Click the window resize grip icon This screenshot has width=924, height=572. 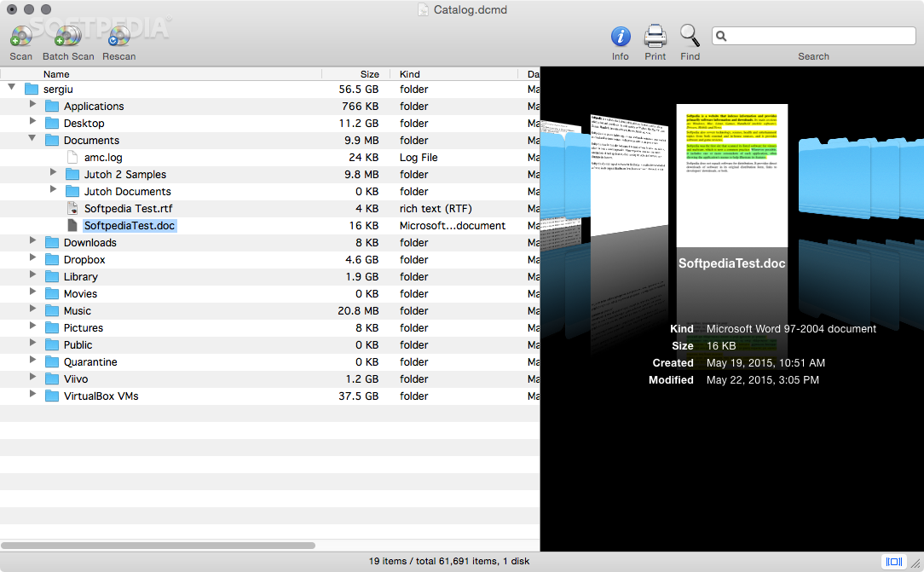pos(915,563)
